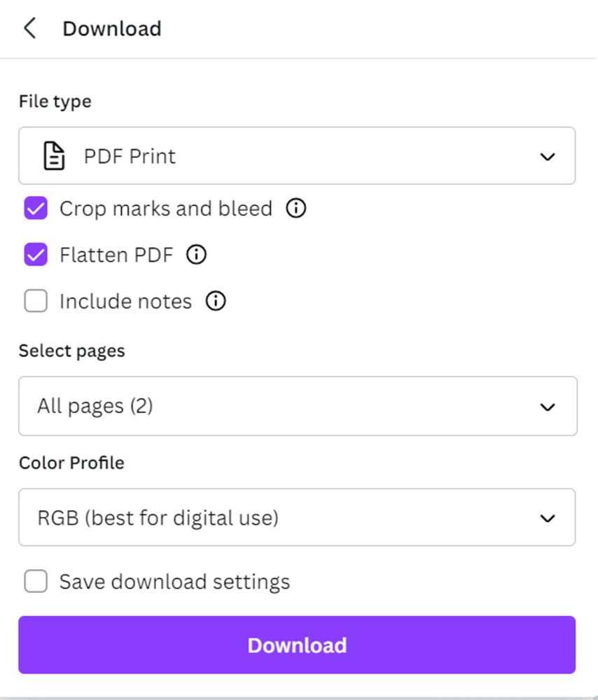
Task: Click the Select pages chevron arrow
Action: [548, 407]
